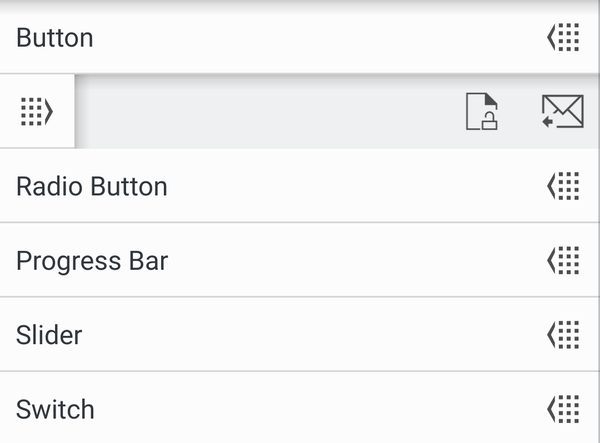600x443 pixels.
Task: Click blank space in the Switch row
Action: [x=300, y=409]
